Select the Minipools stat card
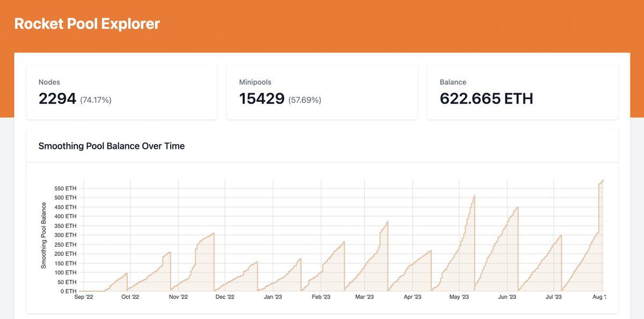The image size is (644, 319). pos(322,91)
